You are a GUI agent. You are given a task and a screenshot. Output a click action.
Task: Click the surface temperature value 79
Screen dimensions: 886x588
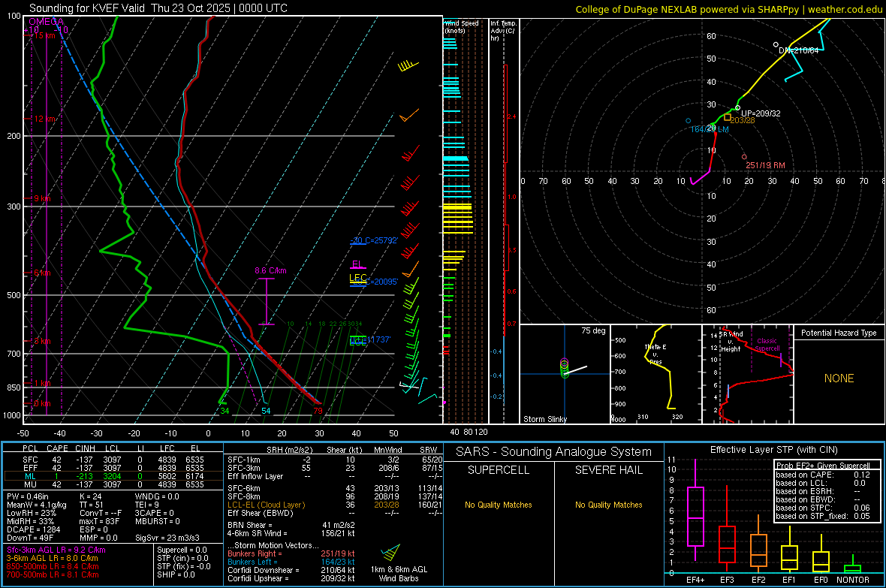pyautogui.click(x=318, y=411)
